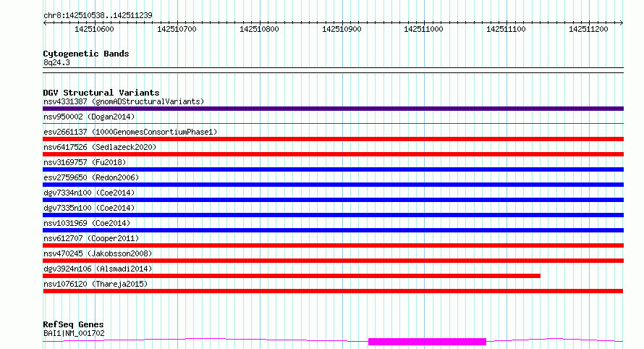Click ruler position 142511000
Image resolution: width=644 pixels, height=349 pixels.
pyautogui.click(x=424, y=29)
